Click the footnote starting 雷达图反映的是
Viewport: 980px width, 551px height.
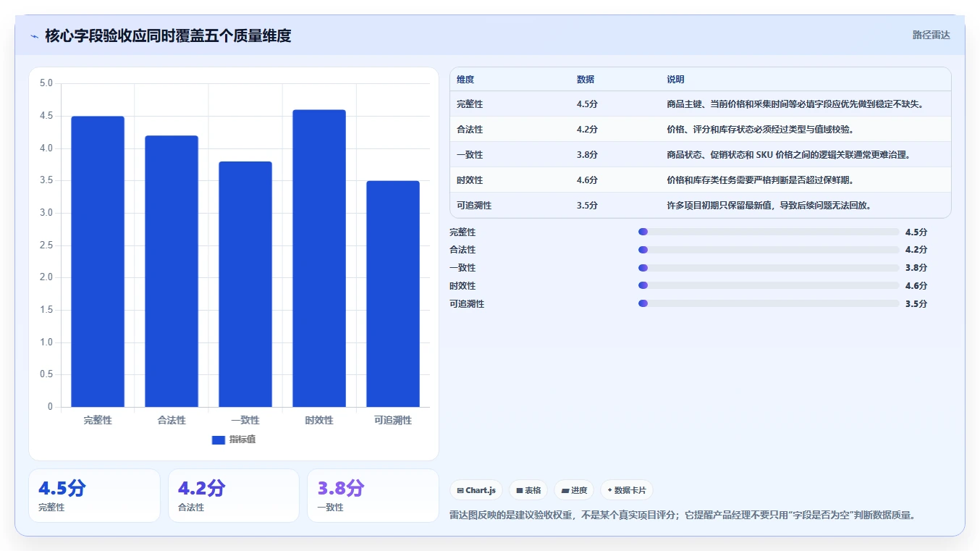(x=683, y=516)
